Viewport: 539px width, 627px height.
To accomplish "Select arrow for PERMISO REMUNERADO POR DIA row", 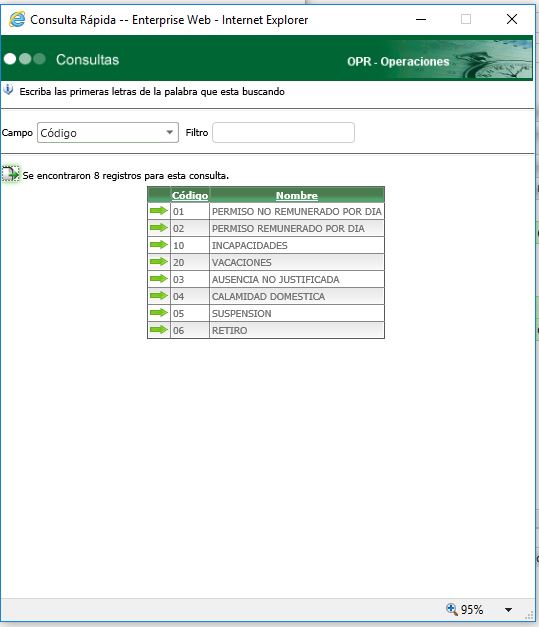I will pos(159,228).
